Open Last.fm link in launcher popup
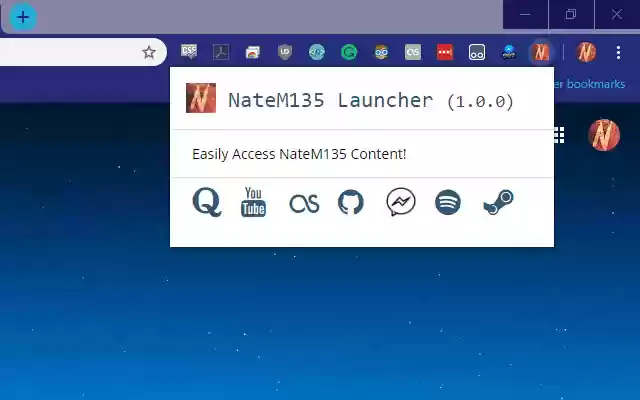The image size is (640, 400). (x=304, y=203)
